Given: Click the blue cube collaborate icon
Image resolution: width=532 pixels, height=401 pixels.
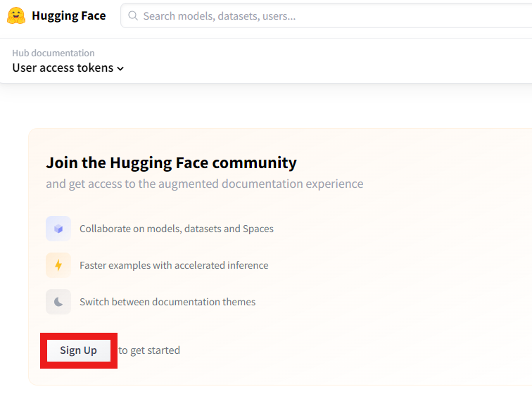Looking at the screenshot, I should point(58,229).
